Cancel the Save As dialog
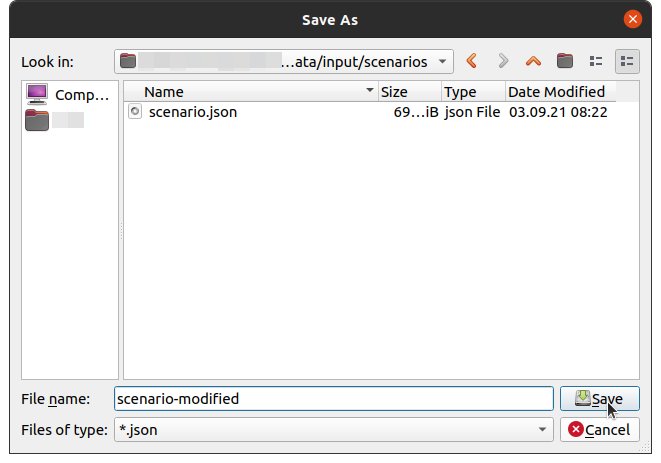 click(599, 430)
